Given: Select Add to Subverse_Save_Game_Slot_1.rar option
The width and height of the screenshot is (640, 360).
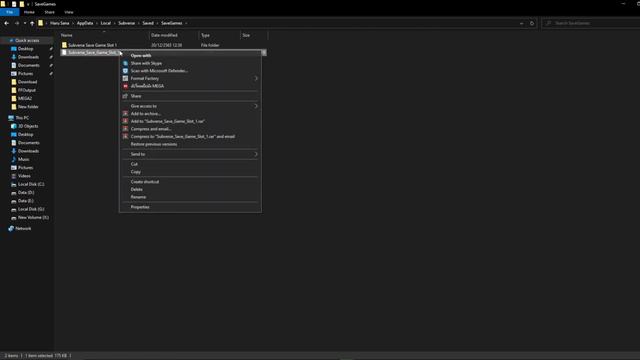Looking at the screenshot, I should [167, 121].
